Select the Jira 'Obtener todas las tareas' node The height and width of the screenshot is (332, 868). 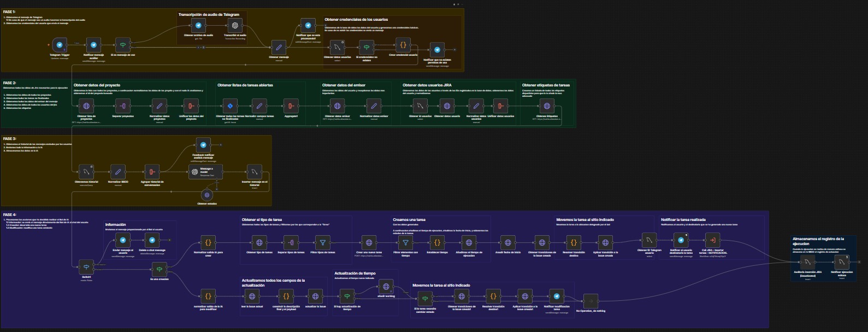coord(230,106)
